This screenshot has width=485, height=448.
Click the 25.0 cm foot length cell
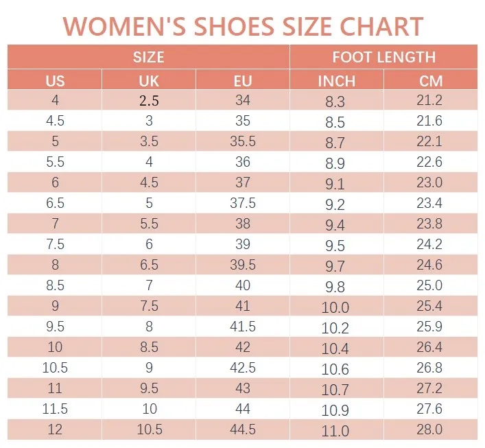pos(430,285)
